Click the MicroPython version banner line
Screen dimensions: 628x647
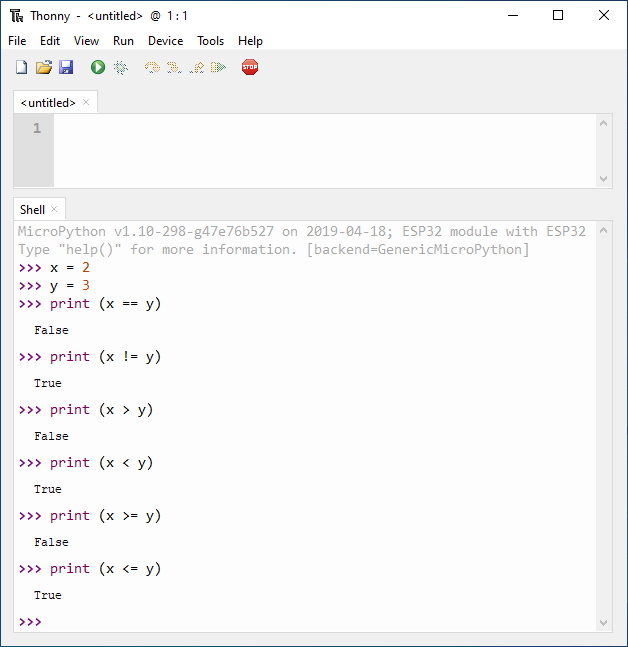click(302, 231)
